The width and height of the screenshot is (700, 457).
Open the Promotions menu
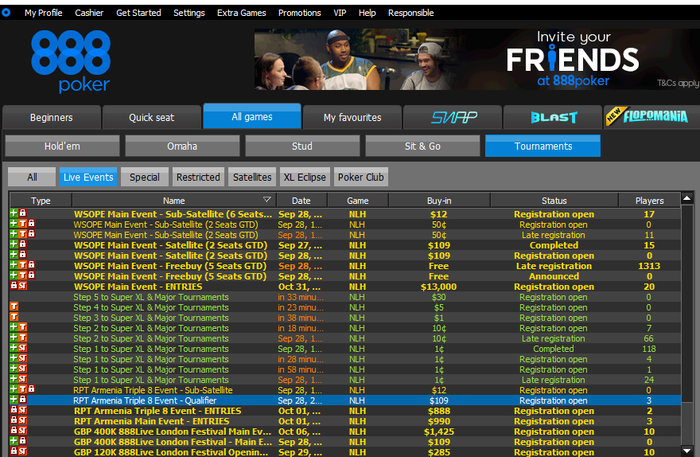point(300,13)
